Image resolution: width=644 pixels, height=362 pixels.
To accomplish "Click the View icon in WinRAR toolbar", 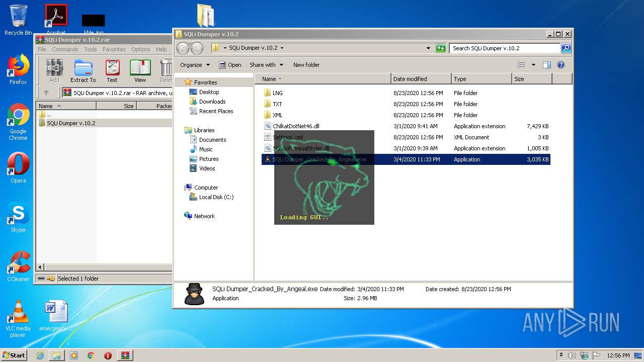I will [x=140, y=70].
